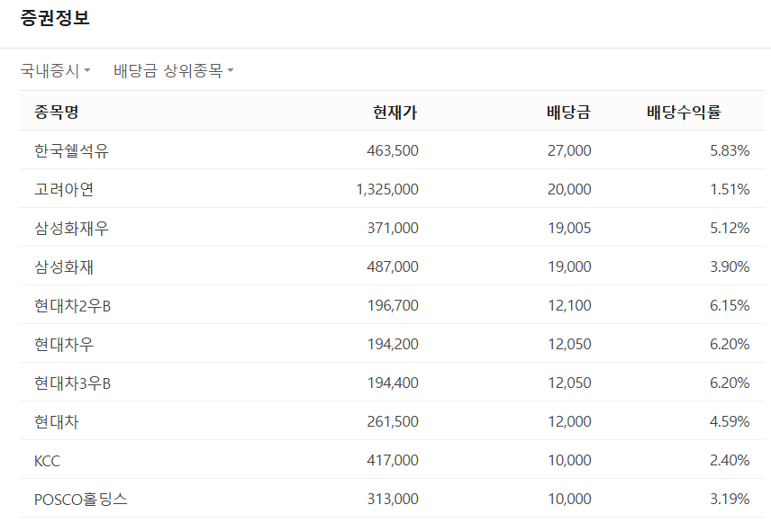Open the 배당금 상위종목 dropdown
Screen dimensions: 771x532
tap(173, 71)
